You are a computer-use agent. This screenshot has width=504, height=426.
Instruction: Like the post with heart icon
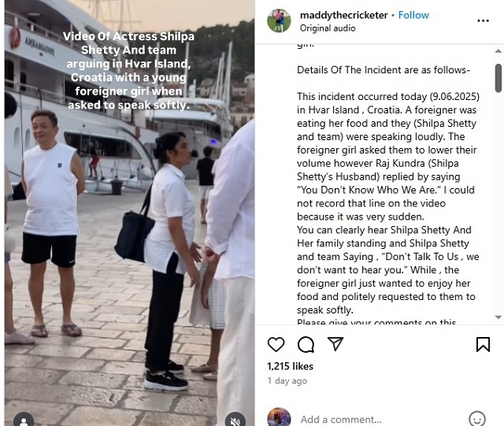pyautogui.click(x=276, y=345)
